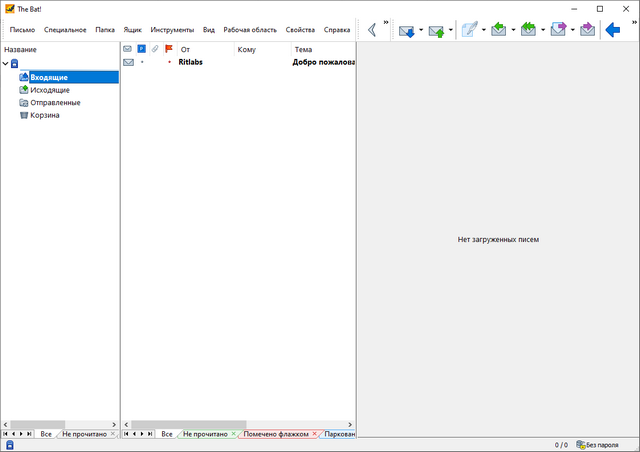Open the Инструменты menu

click(x=172, y=30)
